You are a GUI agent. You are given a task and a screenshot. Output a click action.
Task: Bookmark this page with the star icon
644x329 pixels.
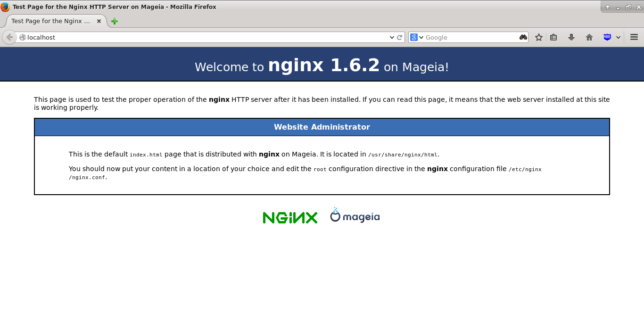(539, 37)
